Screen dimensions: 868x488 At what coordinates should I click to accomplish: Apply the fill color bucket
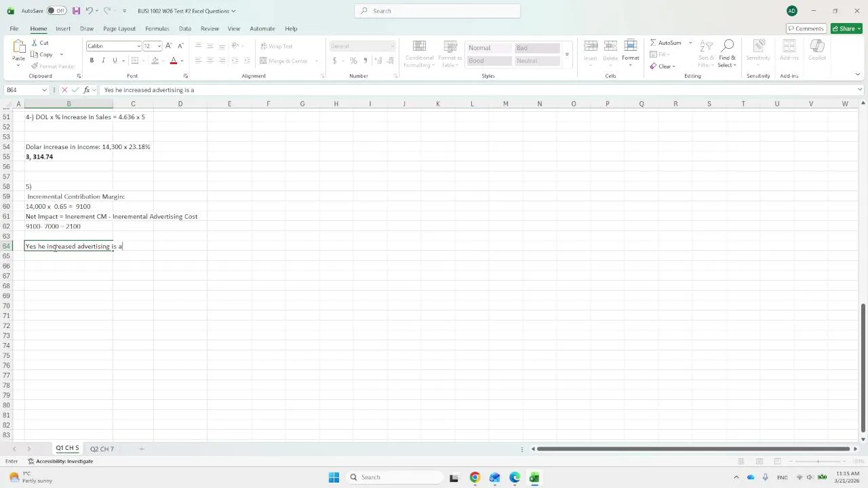click(x=155, y=60)
